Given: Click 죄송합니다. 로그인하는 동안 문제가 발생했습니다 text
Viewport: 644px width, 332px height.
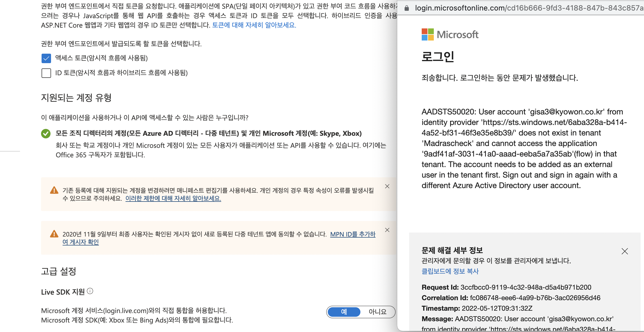Looking at the screenshot, I should pos(500,78).
